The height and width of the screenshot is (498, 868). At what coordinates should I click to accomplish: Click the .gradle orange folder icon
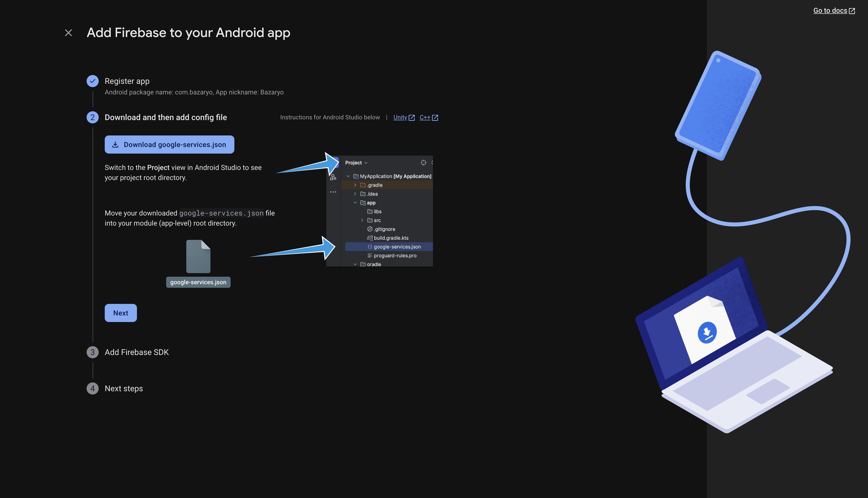tap(363, 185)
